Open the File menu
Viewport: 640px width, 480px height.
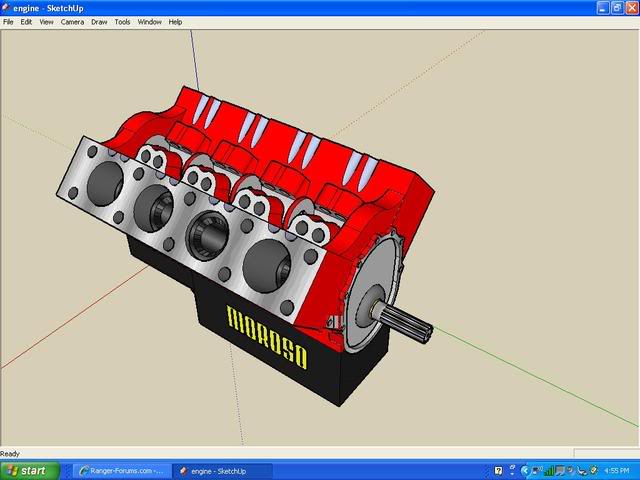pyautogui.click(x=8, y=22)
